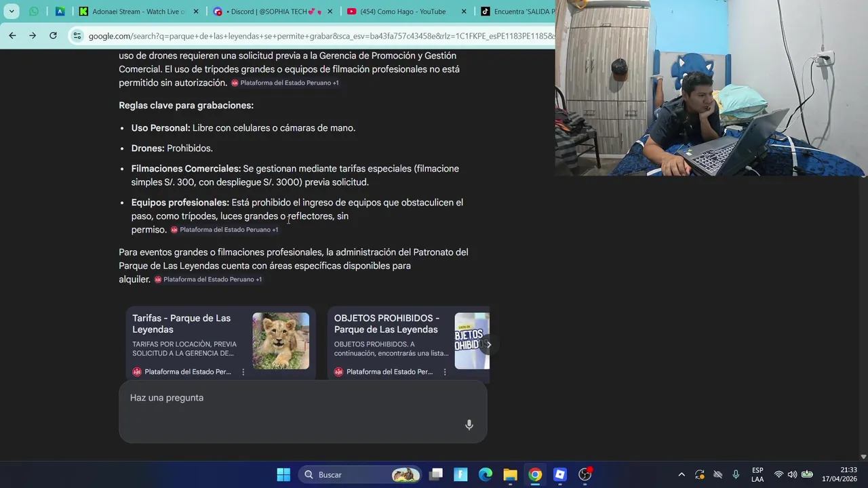Screen dimensions: 868x488
Task: Open the Windows Start menu
Action: [x=283, y=474]
